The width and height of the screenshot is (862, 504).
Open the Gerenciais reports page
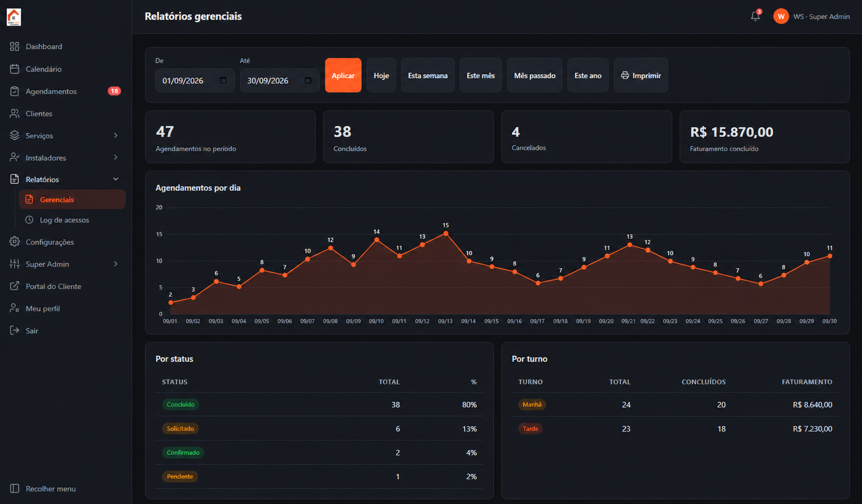point(73,200)
